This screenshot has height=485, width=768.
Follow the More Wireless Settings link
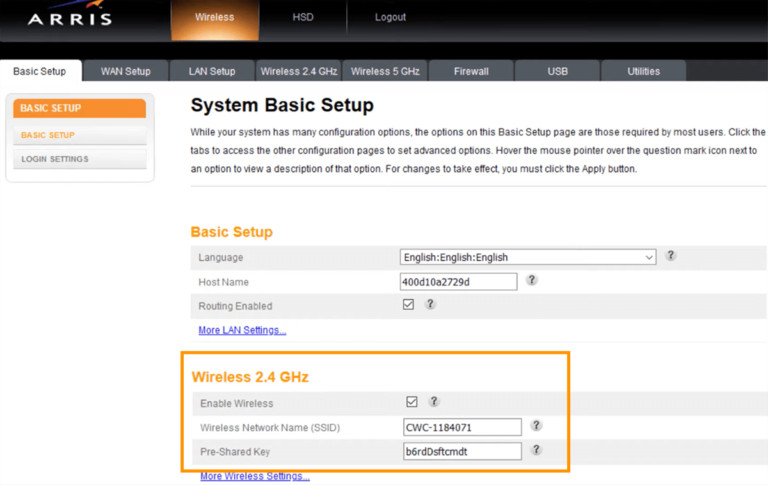254,476
